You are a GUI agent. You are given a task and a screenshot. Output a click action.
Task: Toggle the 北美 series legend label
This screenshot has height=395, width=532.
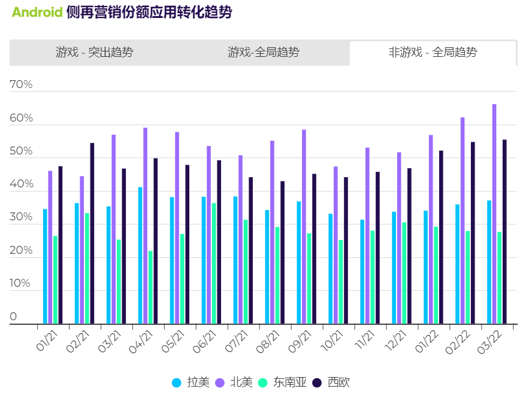click(241, 382)
